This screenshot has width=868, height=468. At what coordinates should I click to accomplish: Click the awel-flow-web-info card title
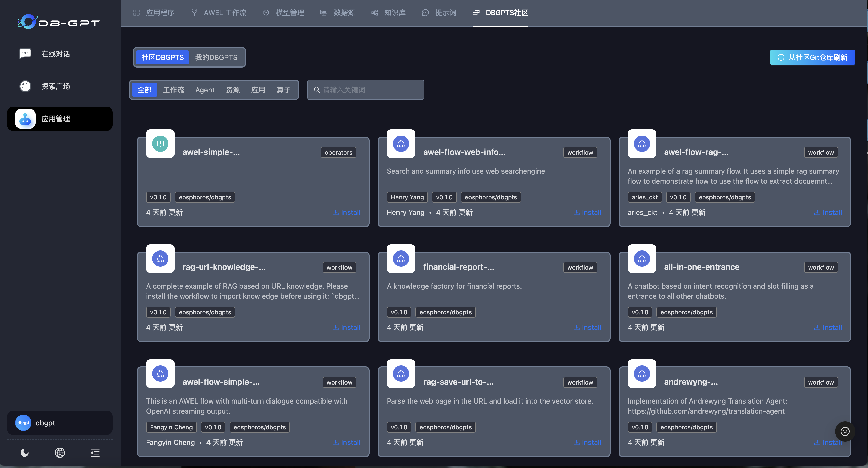click(464, 152)
